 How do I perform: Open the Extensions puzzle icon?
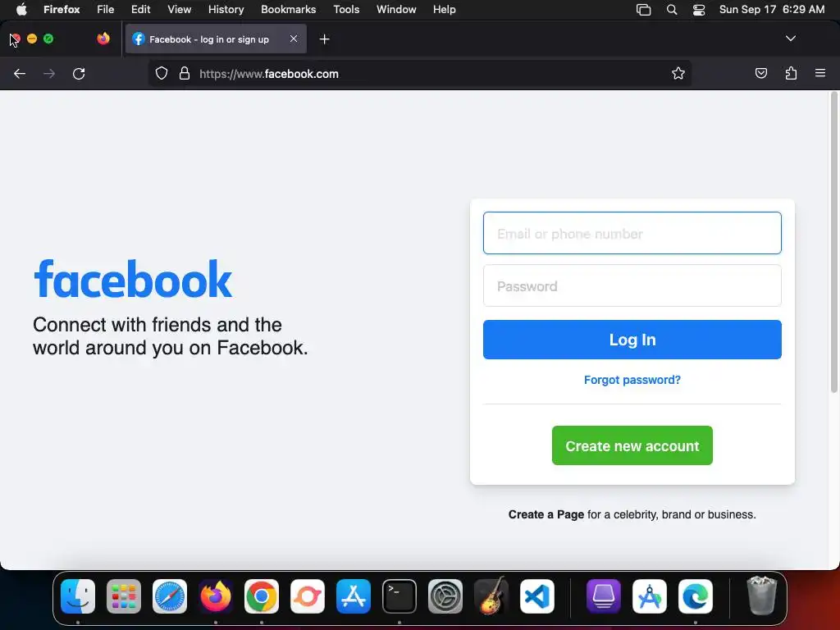pyautogui.click(x=791, y=73)
